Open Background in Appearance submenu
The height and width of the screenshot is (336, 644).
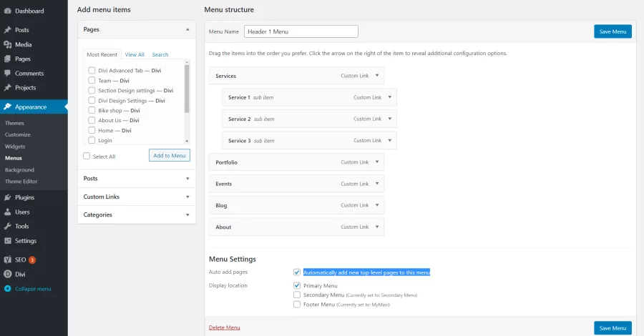tap(19, 170)
